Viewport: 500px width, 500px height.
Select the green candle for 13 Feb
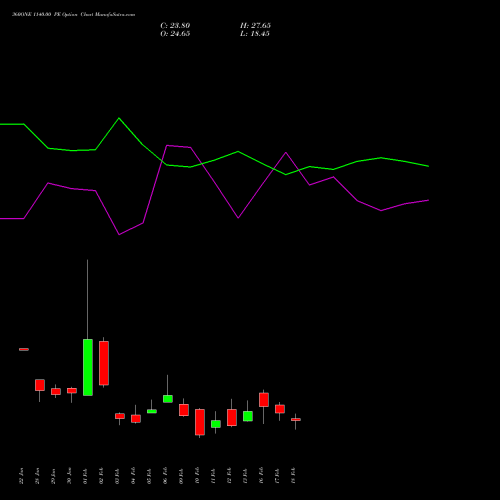tap(248, 416)
